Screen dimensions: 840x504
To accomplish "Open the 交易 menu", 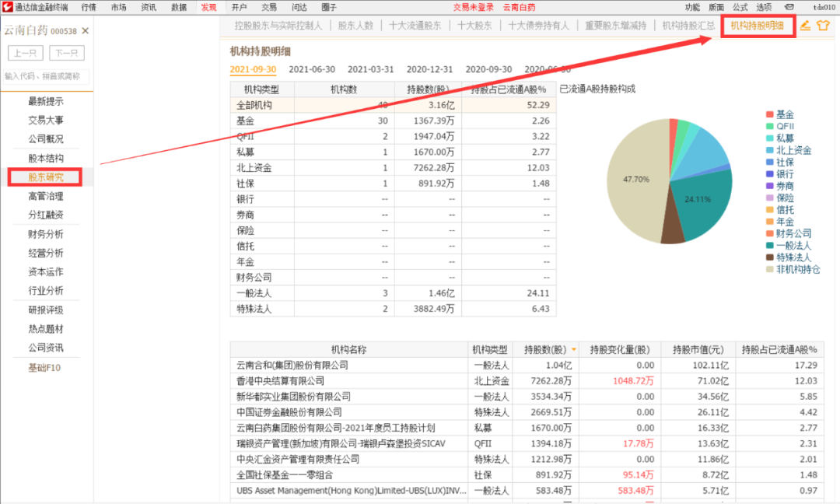I will (x=269, y=8).
